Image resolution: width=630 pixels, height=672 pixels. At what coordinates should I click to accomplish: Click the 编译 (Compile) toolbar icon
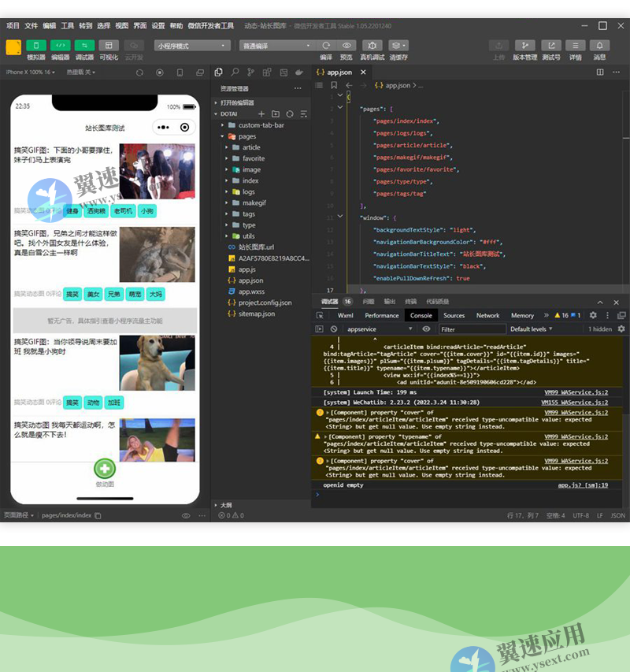(x=326, y=45)
